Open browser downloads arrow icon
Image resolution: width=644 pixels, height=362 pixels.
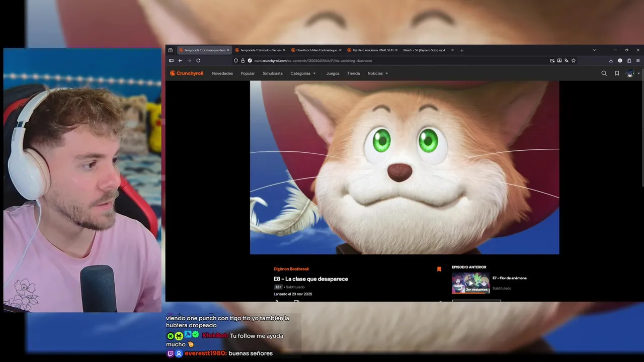tap(611, 60)
